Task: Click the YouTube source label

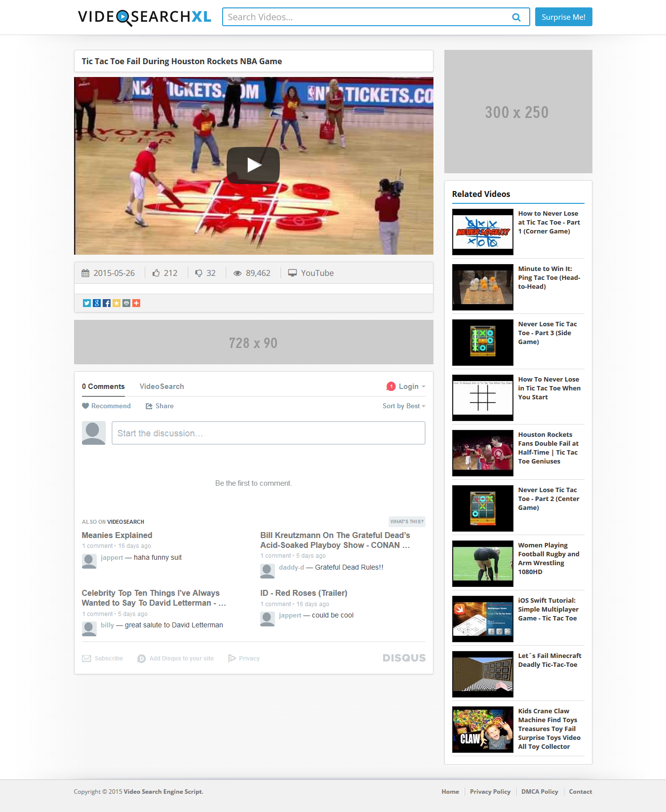Action: (x=317, y=273)
